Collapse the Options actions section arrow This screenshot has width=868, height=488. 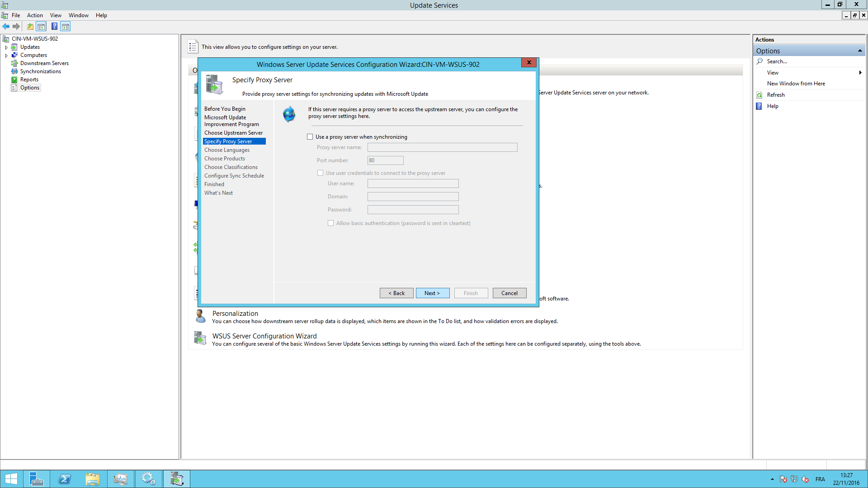(x=860, y=51)
